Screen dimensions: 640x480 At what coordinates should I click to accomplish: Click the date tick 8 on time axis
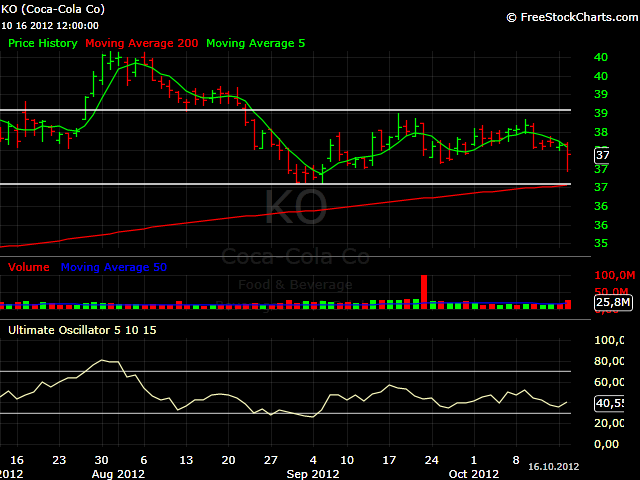[516, 460]
